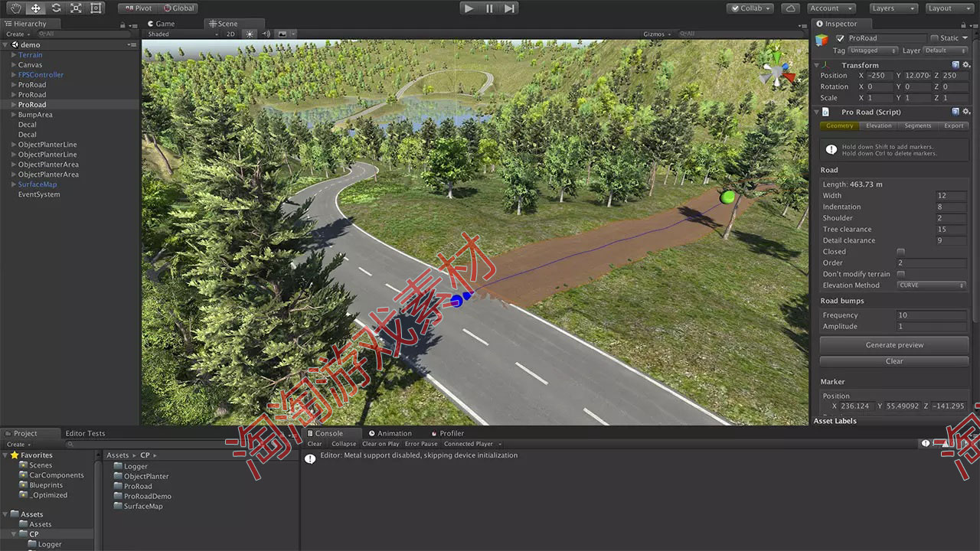This screenshot has height=551, width=980.
Task: Click the blue road marker handle
Action: coord(457,301)
